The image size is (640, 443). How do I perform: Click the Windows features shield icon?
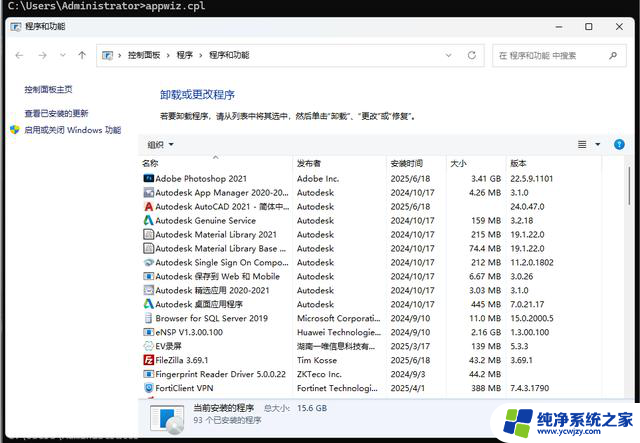tap(15, 130)
